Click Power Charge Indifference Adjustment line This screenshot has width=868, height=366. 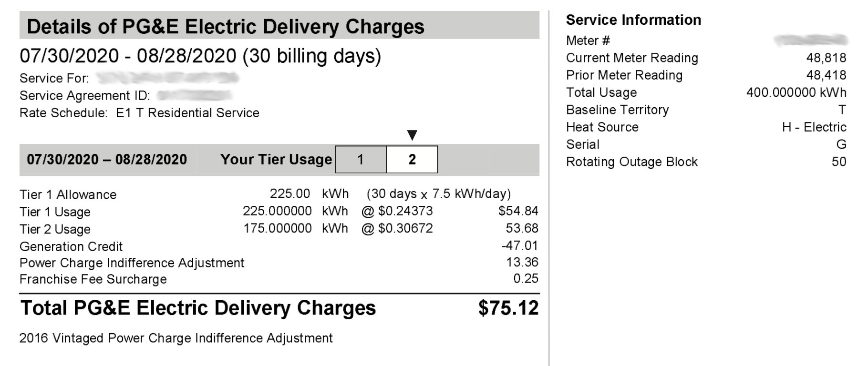(x=132, y=263)
